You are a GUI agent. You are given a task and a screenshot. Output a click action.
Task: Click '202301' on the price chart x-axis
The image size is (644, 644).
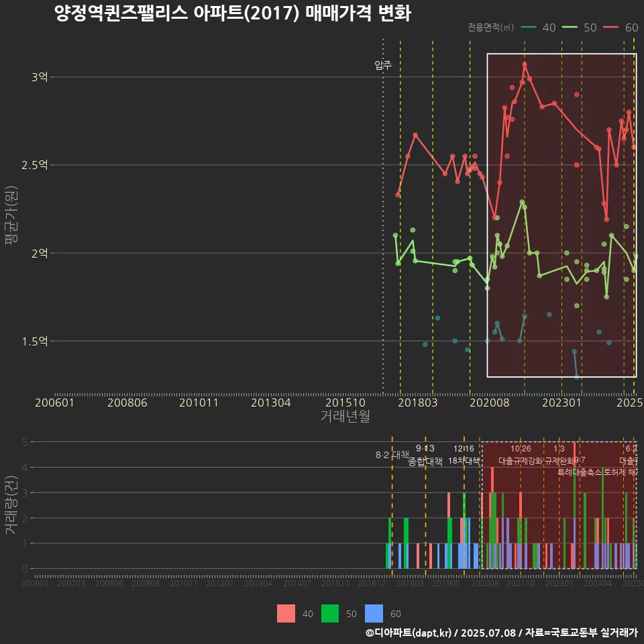point(562,402)
